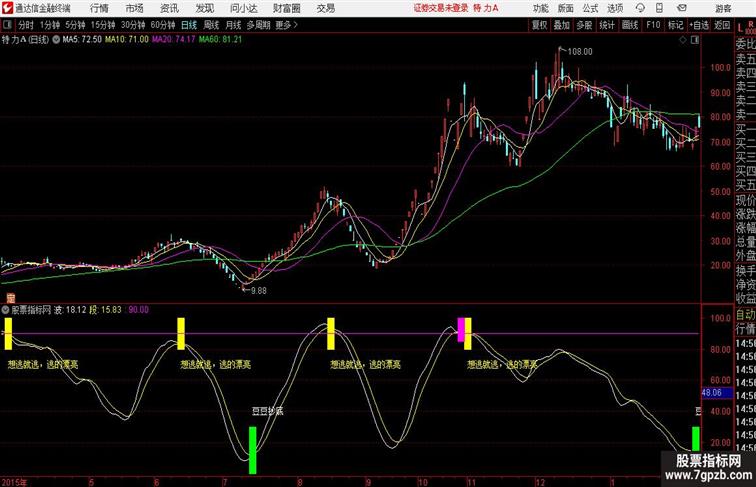Viewport: 756px width, 487px height.
Task: Toggle left sidebar panel icon beside 分时
Action: (x=7, y=25)
